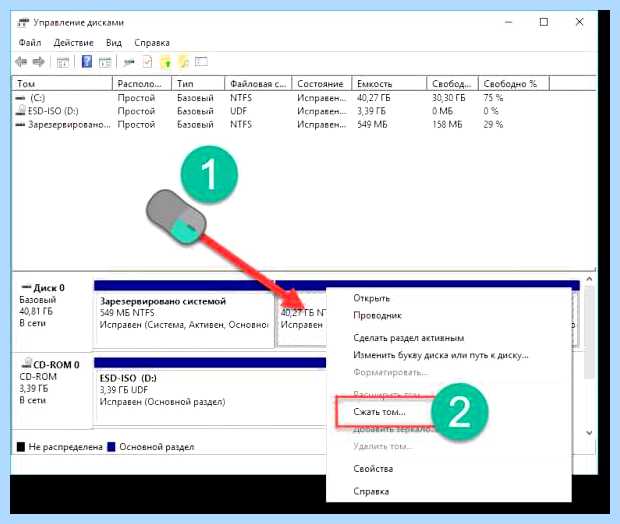Image resolution: width=620 pixels, height=524 pixels.
Task: Select the ESD-ISO (D:) partition block
Action: (210, 392)
